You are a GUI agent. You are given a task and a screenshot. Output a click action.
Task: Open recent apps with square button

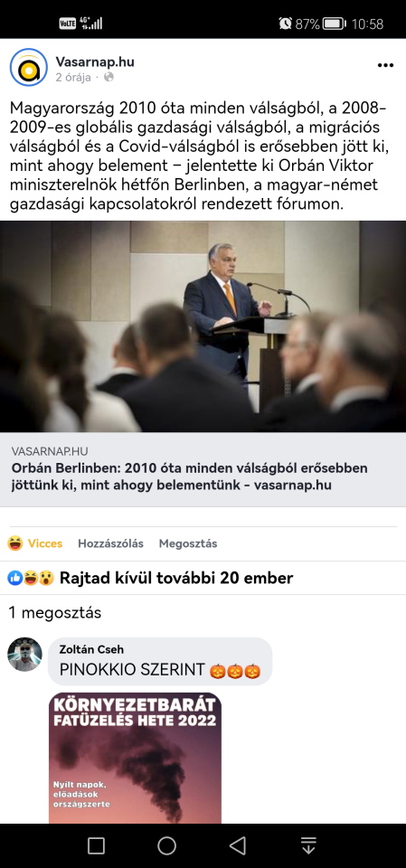[97, 845]
